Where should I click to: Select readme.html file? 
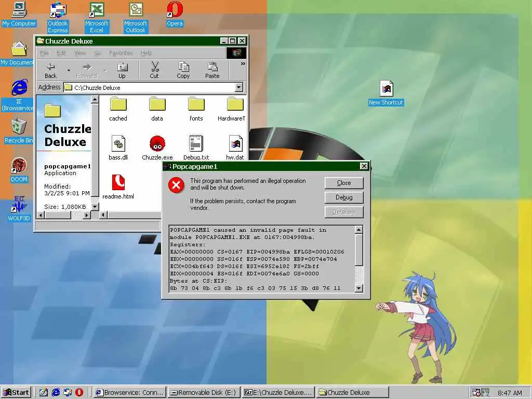coord(118,187)
